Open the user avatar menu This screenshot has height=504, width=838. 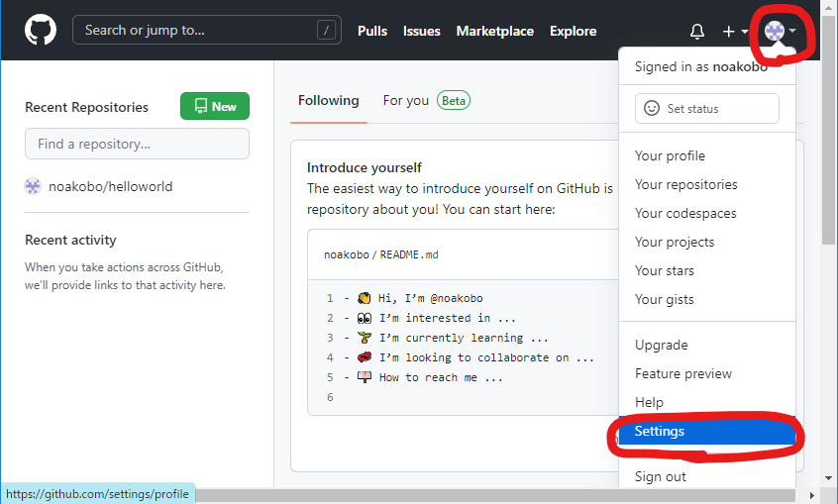pos(780,31)
